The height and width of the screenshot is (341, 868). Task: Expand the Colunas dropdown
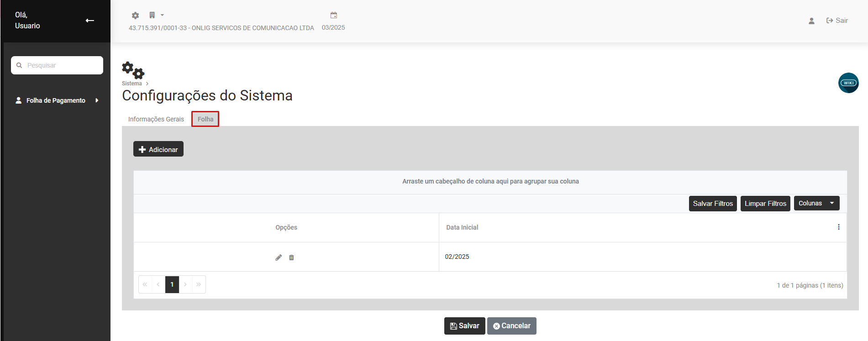(816, 204)
